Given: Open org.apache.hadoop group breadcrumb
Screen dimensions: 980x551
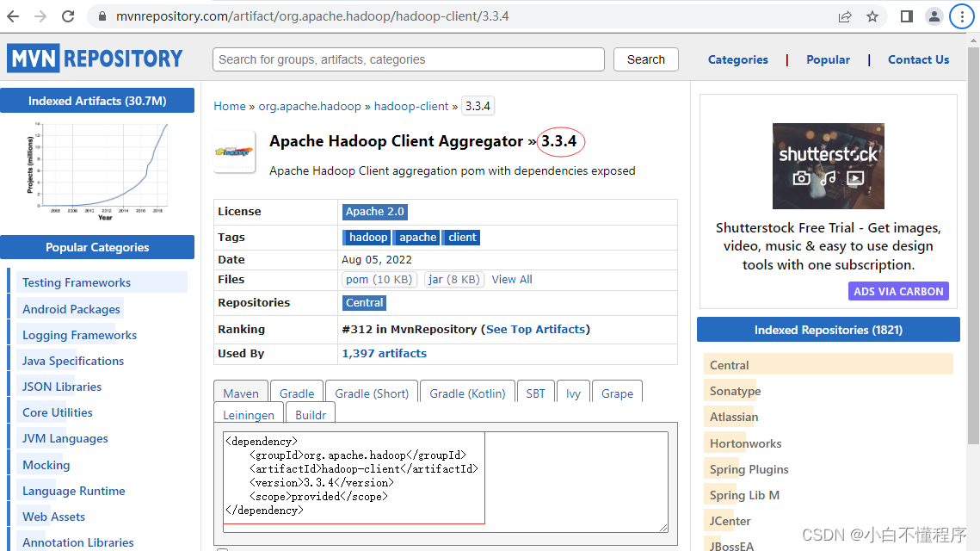Looking at the screenshot, I should 310,106.
